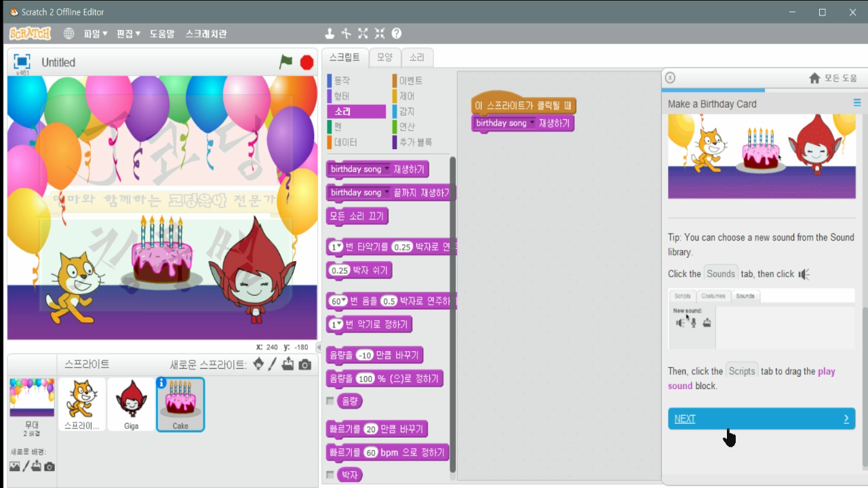Image resolution: width=868 pixels, height=488 pixels.
Task: Select the stamp duplicate tool
Action: [330, 33]
